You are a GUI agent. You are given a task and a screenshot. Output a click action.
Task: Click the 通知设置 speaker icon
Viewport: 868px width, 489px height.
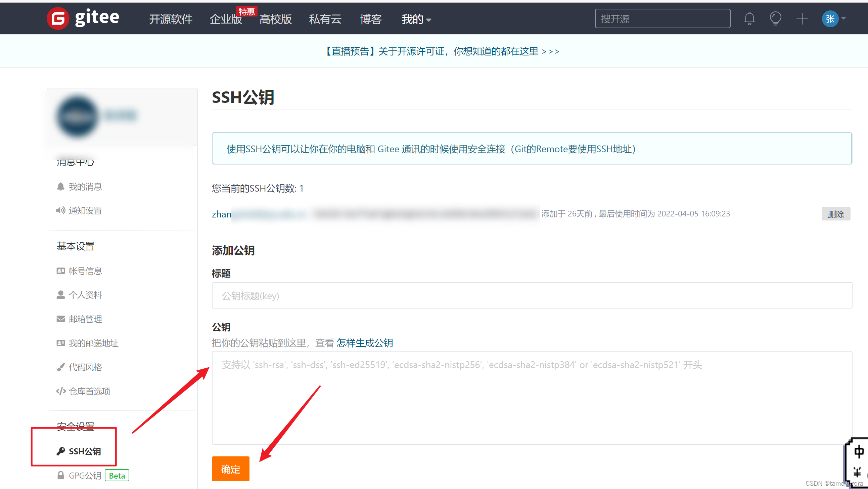(61, 210)
